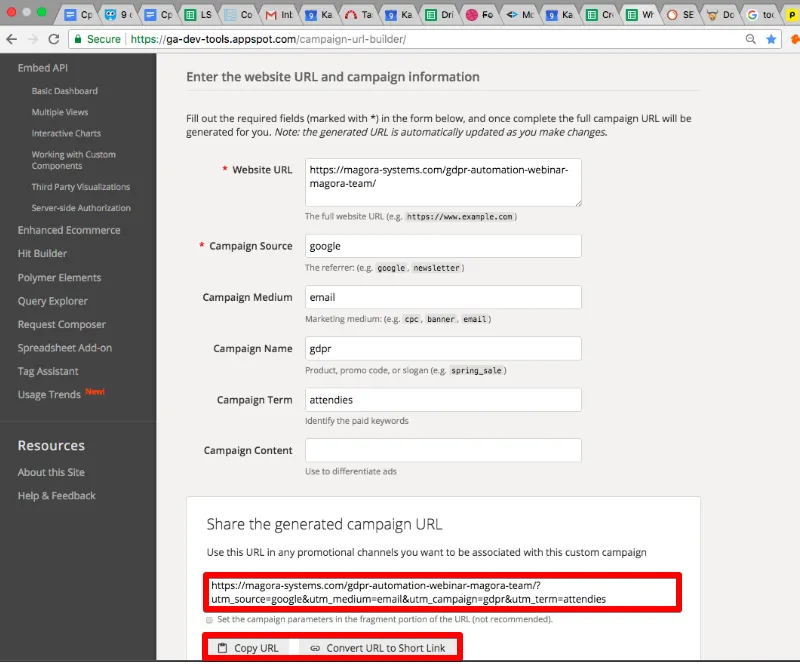This screenshot has height=665, width=800.
Task: Click the 'Resources' sidebar heading
Action: 51,446
